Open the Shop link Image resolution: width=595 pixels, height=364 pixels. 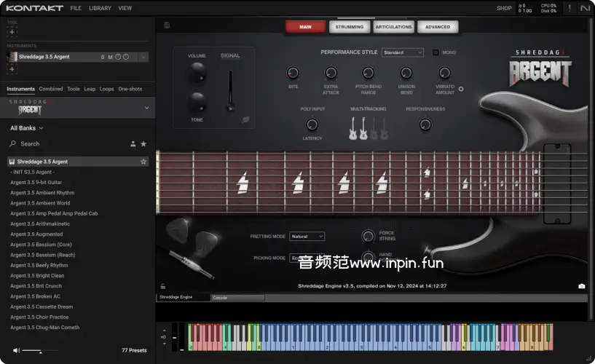pos(504,8)
